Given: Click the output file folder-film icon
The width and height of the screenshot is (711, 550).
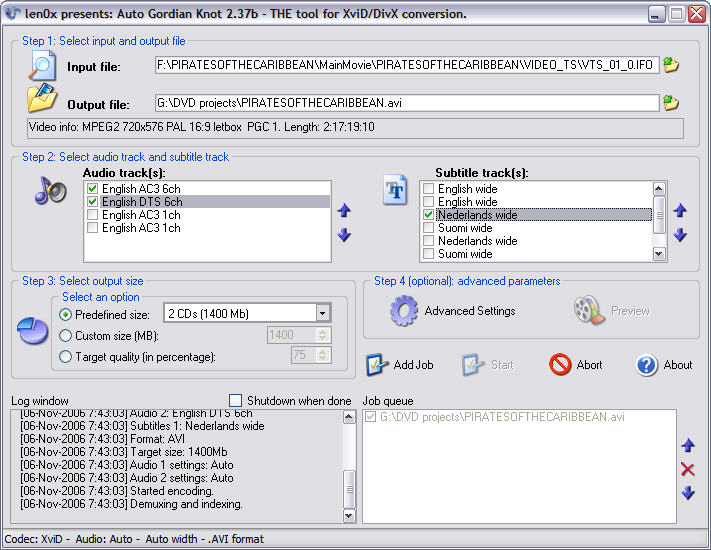Looking at the screenshot, I should point(42,97).
